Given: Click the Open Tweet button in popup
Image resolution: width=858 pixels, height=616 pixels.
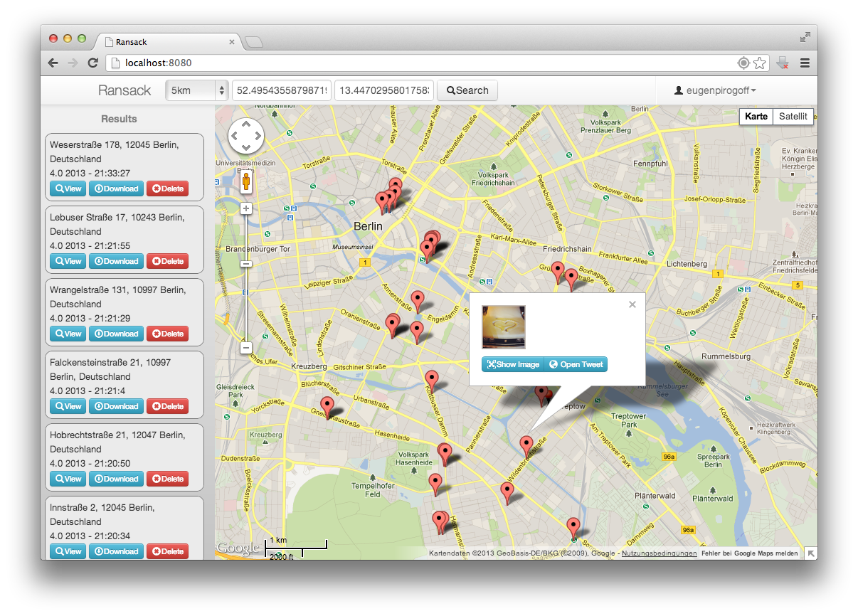Looking at the screenshot, I should [x=576, y=364].
